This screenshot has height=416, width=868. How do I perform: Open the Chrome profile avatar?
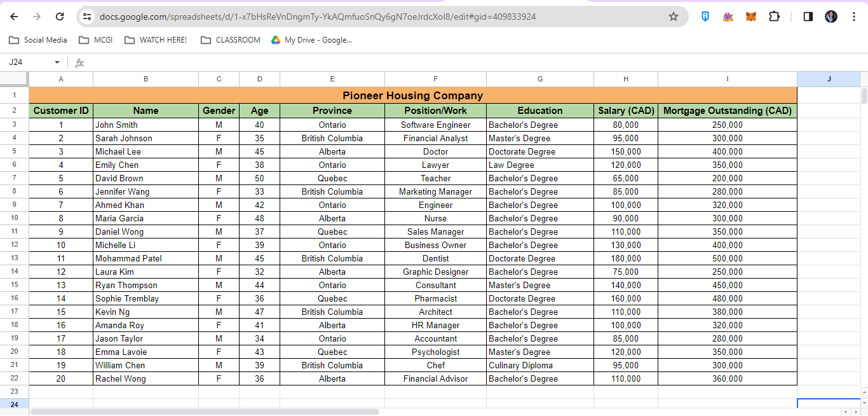pyautogui.click(x=831, y=17)
